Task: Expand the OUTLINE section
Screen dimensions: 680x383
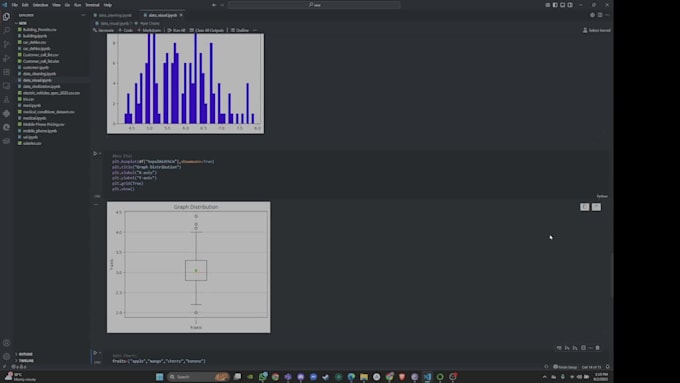Action: pyautogui.click(x=25, y=354)
